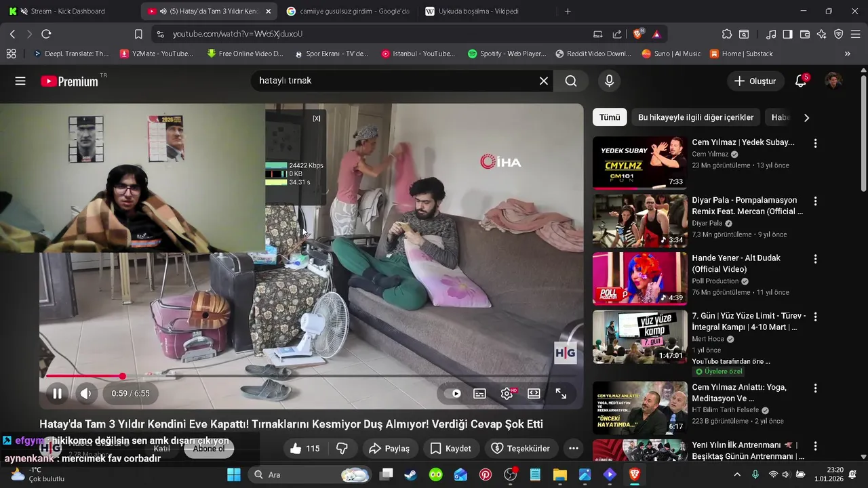The image size is (868, 488).
Task: Open Spotify Web Player bookmark
Action: (x=507, y=54)
